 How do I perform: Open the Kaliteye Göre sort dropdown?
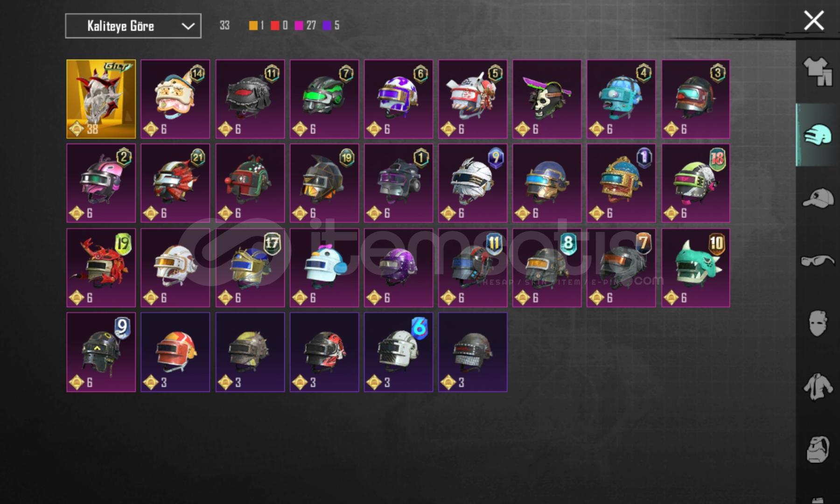click(133, 26)
